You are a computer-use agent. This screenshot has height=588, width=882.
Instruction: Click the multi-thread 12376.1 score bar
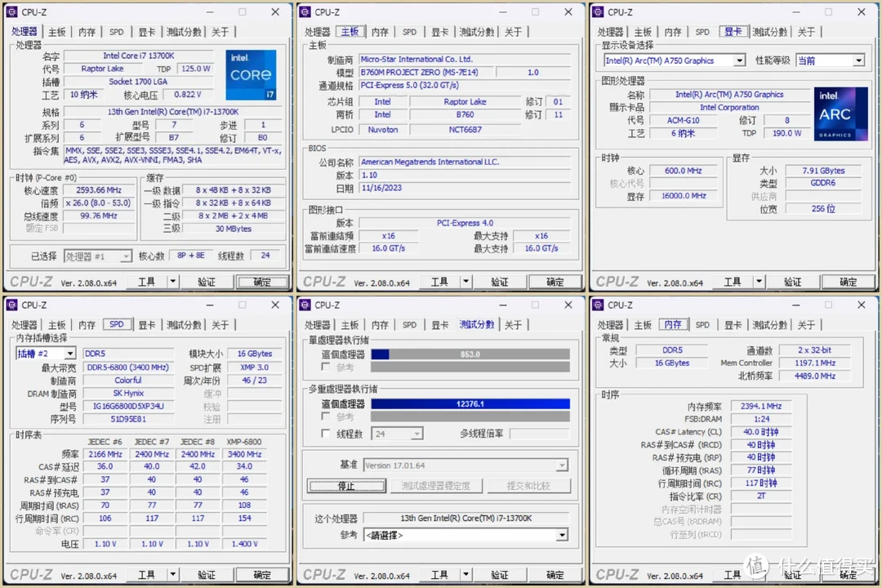pos(470,403)
